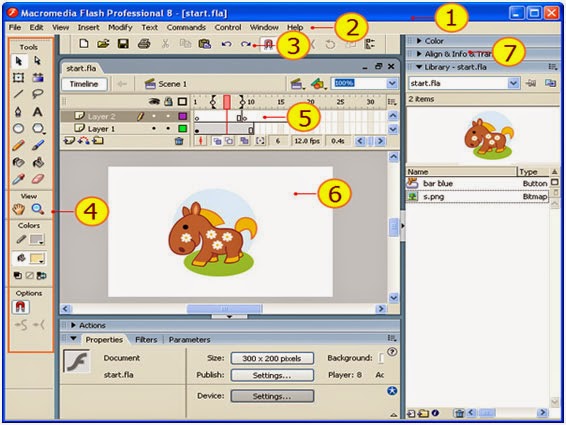This screenshot has width=566, height=425.
Task: Expand the Actions panel
Action: [73, 325]
